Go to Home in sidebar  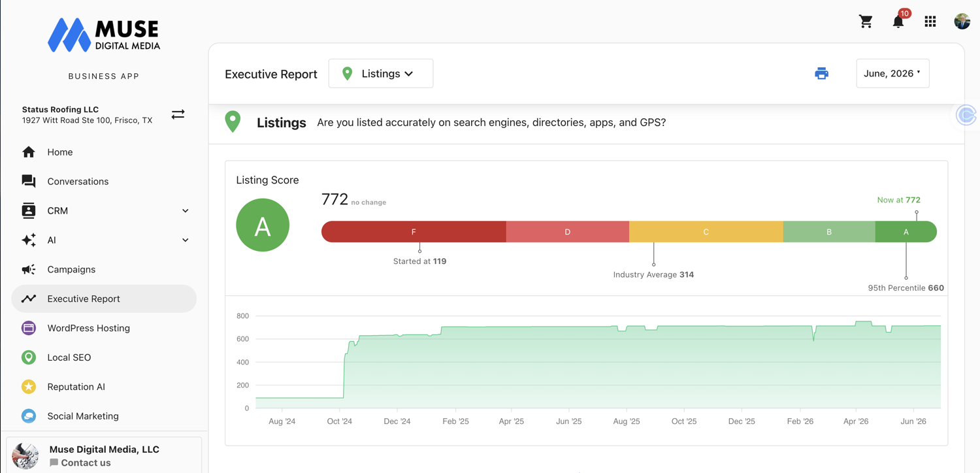pos(104,152)
